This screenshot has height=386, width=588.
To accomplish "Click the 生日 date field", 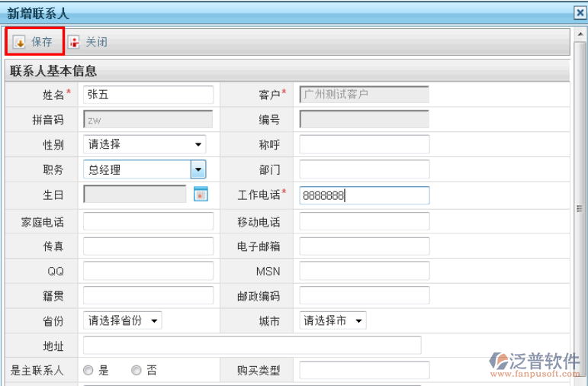I will coord(135,195).
